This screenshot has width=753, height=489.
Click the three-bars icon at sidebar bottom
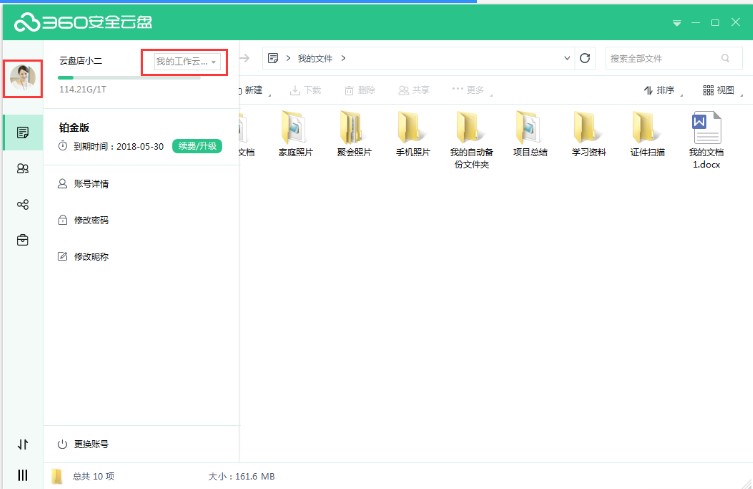(23, 475)
